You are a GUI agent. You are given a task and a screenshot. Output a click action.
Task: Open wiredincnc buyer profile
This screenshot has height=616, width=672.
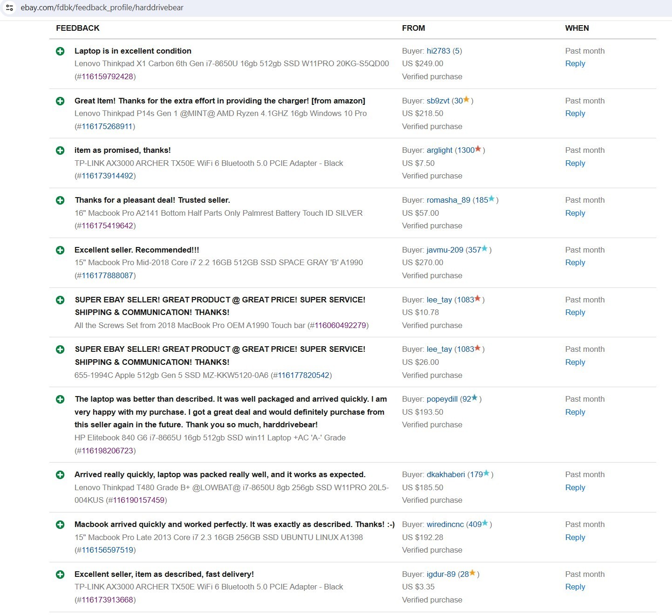tap(445, 524)
